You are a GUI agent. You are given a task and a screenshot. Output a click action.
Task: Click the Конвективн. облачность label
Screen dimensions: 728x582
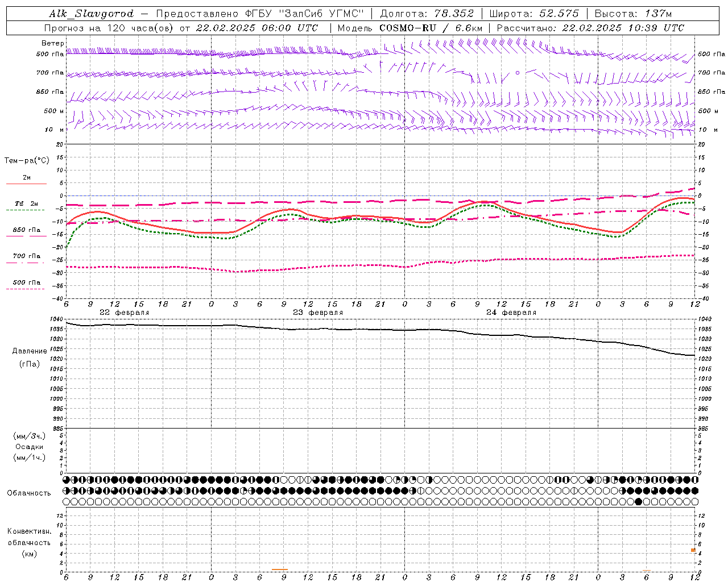tap(29, 537)
